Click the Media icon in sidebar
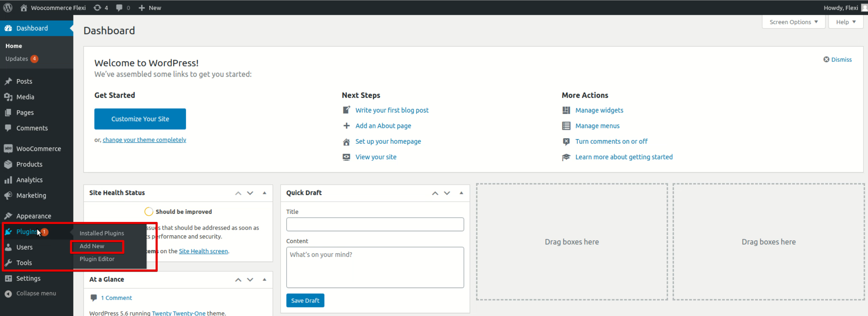Image resolution: width=868 pixels, height=316 pixels. (8, 97)
